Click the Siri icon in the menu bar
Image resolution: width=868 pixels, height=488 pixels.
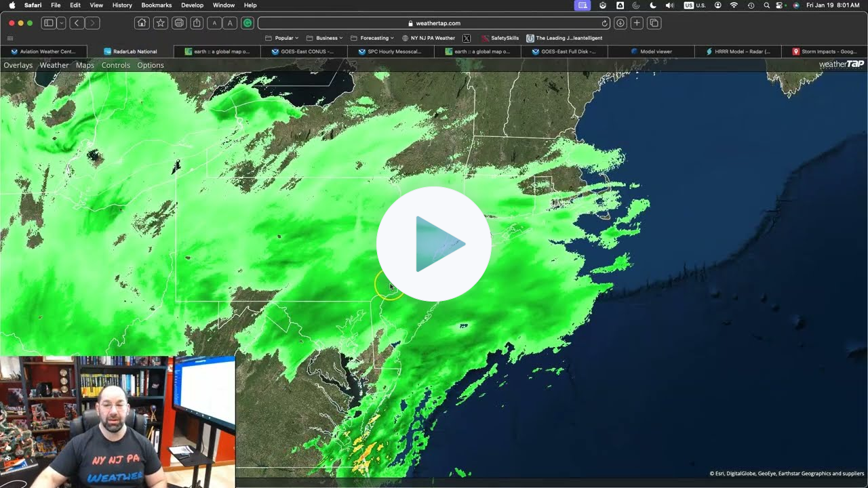point(795,5)
